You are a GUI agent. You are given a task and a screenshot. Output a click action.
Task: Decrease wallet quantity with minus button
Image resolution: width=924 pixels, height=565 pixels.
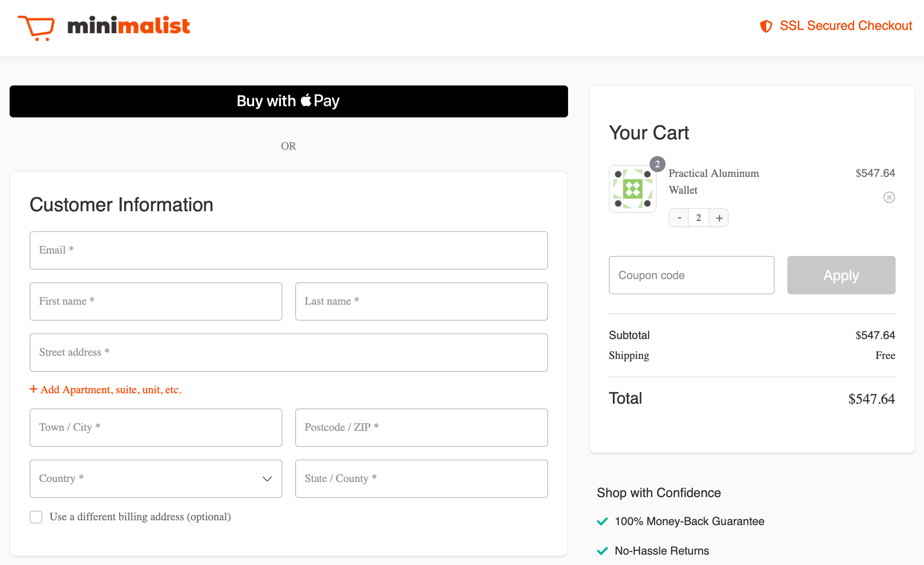(x=679, y=218)
